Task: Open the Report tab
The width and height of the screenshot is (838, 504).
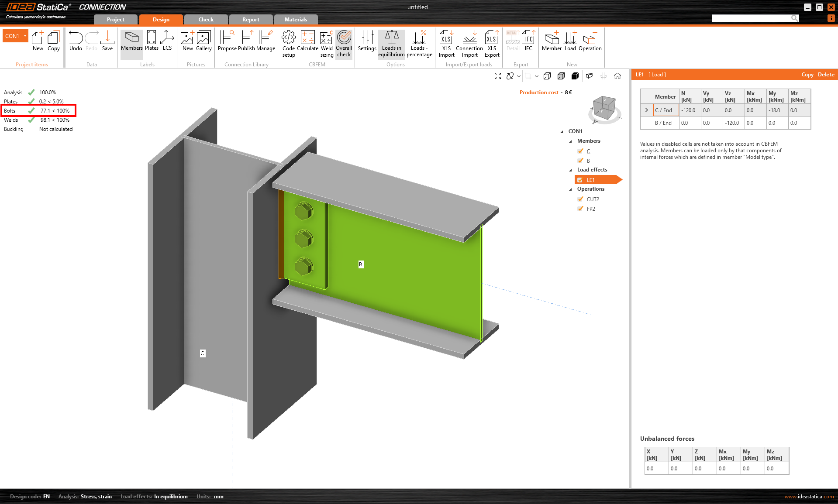Action: pyautogui.click(x=251, y=20)
